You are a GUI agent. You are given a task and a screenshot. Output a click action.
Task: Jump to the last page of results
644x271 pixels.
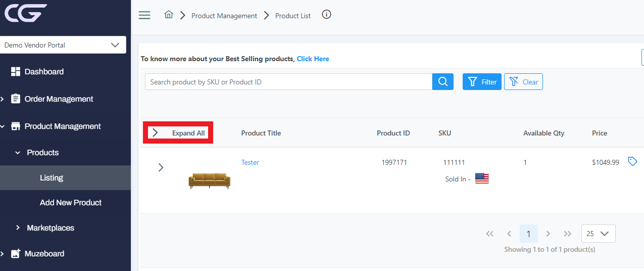pos(568,234)
